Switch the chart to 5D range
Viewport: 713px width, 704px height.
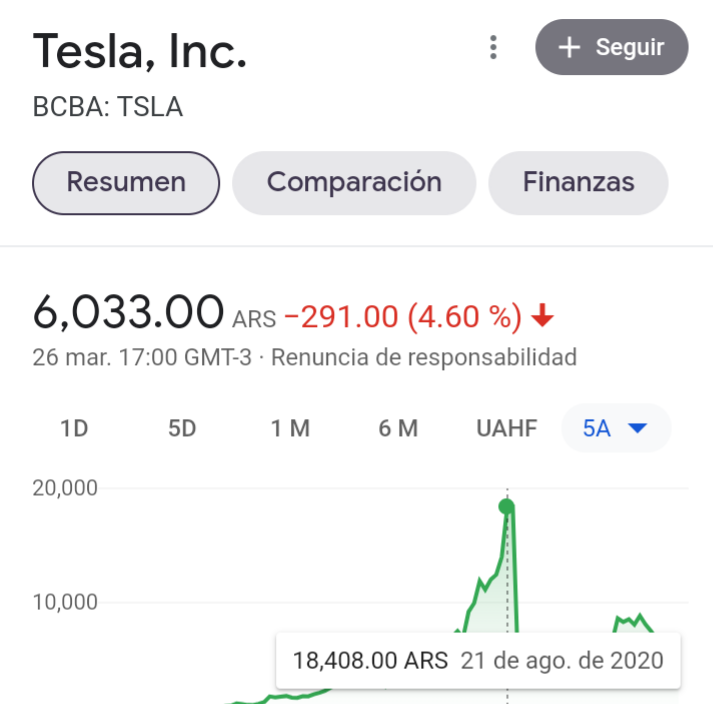(182, 429)
